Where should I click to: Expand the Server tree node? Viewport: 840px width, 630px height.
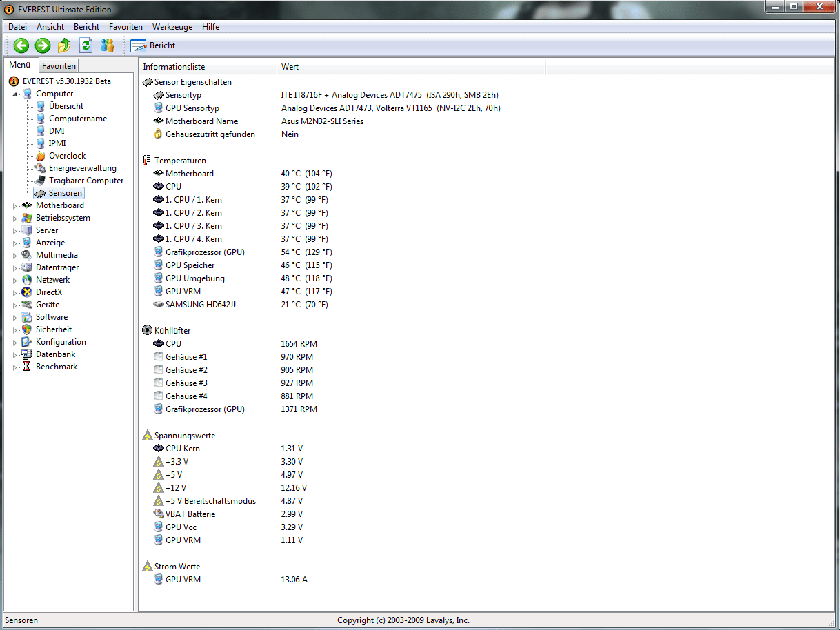[x=15, y=230]
